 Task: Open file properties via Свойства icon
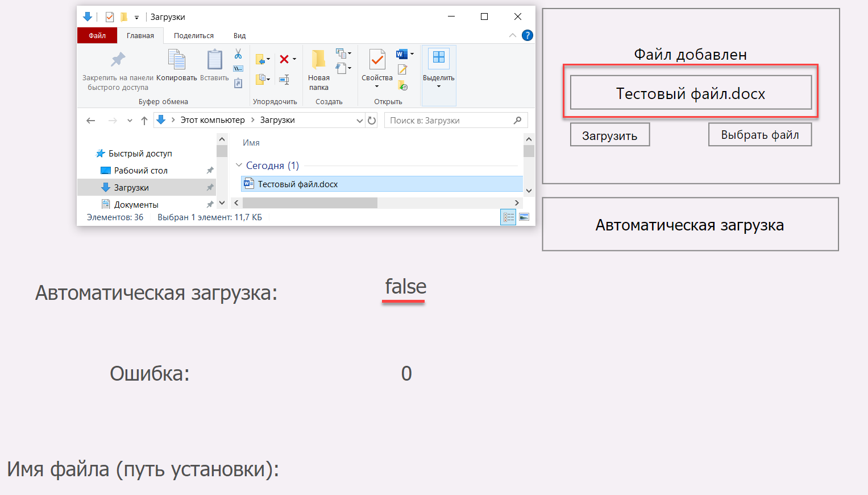coord(376,59)
